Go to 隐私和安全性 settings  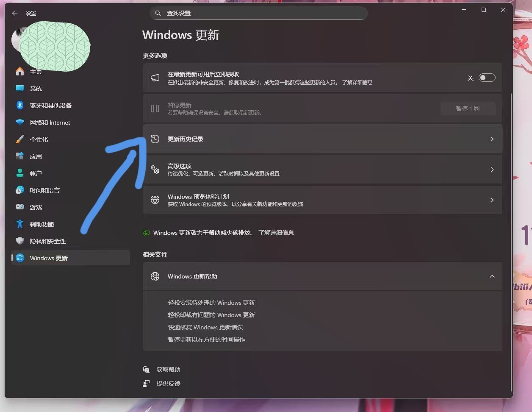(70, 241)
